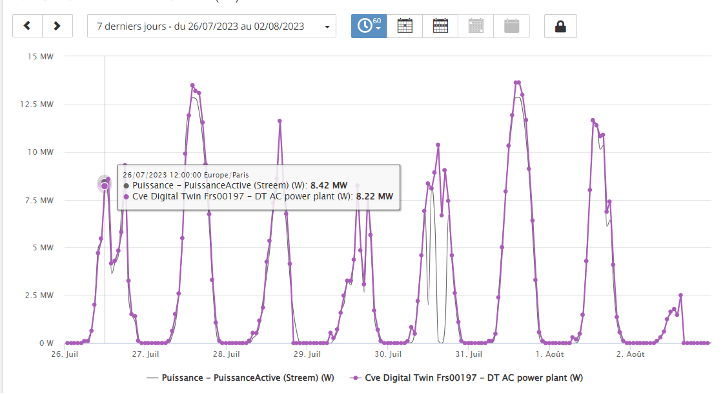The width and height of the screenshot is (724, 394).
Task: Click the '12.5 MW' y-axis label
Action: click(x=37, y=104)
